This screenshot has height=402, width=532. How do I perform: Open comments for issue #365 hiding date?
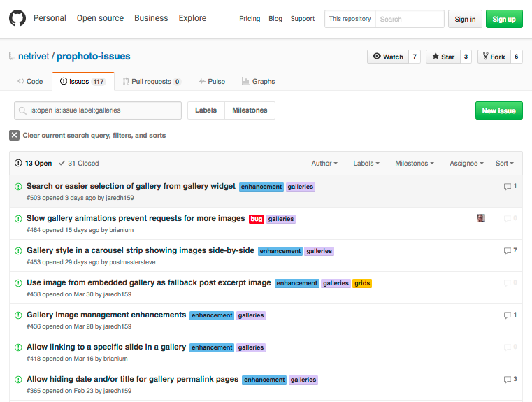click(x=510, y=379)
